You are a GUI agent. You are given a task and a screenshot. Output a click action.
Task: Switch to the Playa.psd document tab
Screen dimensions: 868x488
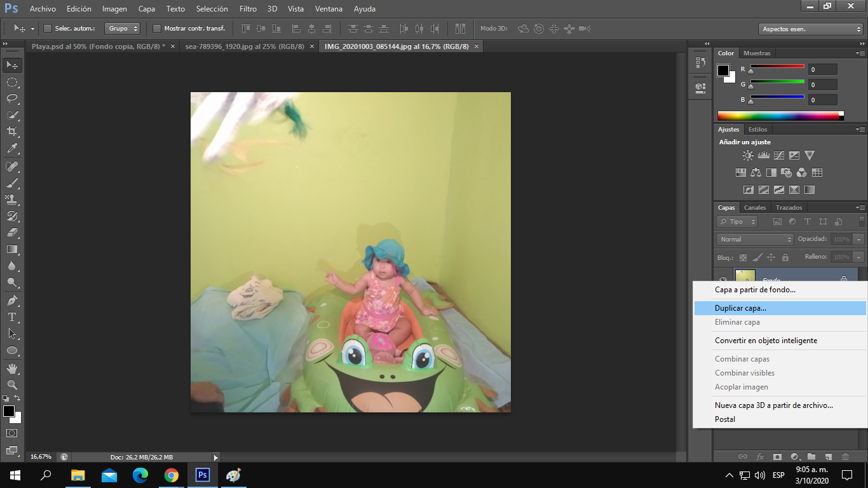pyautogui.click(x=98, y=46)
